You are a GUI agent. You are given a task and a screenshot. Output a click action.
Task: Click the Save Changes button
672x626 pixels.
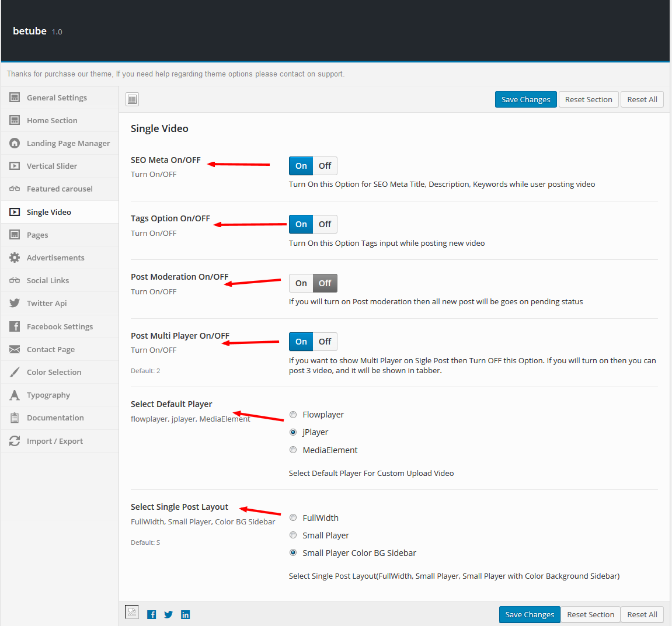[525, 99]
